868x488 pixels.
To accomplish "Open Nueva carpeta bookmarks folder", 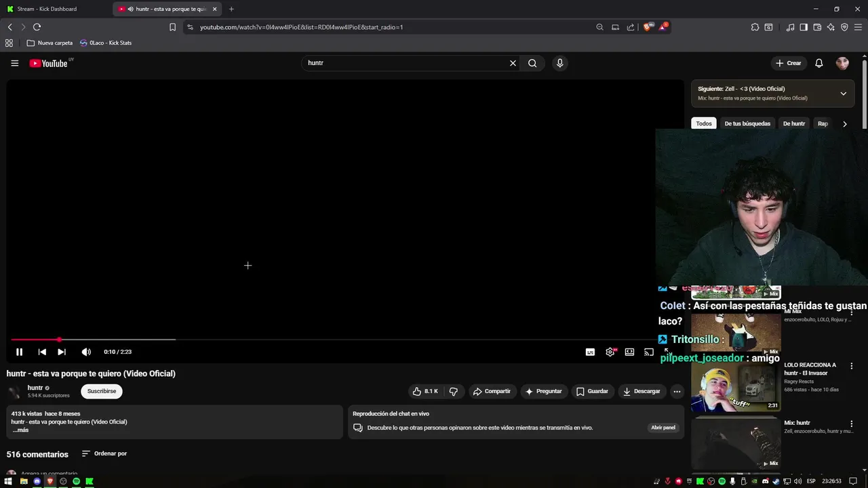I will click(x=50, y=43).
